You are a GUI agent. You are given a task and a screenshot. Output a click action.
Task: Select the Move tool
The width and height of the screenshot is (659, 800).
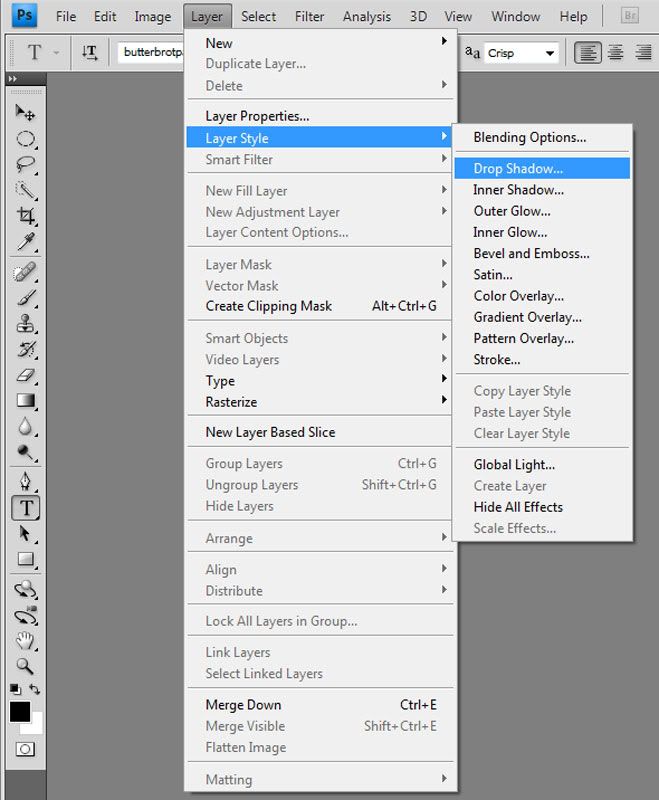25,112
